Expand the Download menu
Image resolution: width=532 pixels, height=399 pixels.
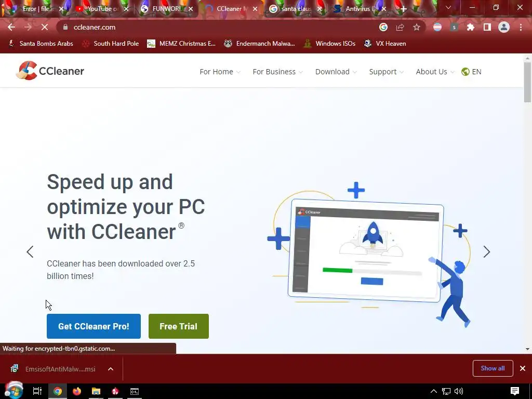coord(336,72)
